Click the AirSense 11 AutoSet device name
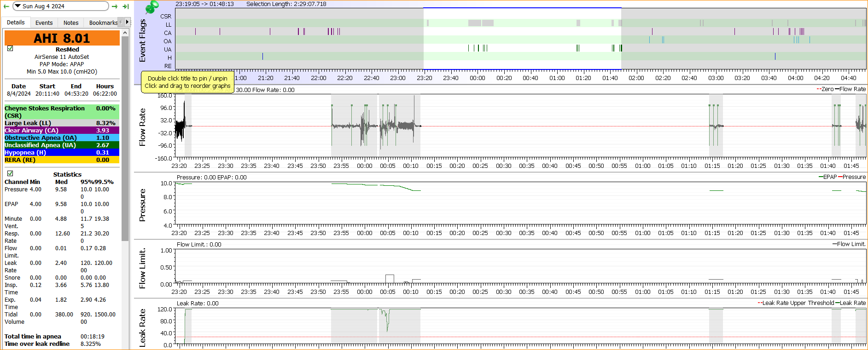 tap(62, 57)
